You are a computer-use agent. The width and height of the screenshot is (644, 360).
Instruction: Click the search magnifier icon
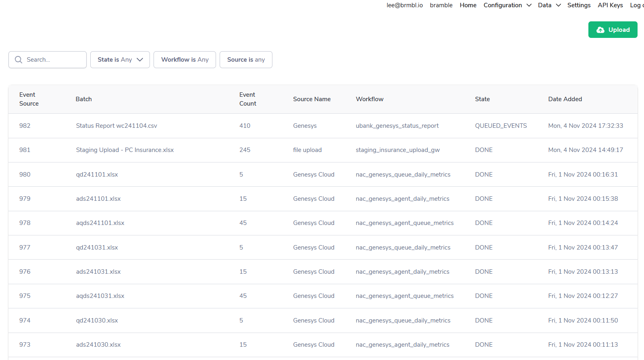19,60
